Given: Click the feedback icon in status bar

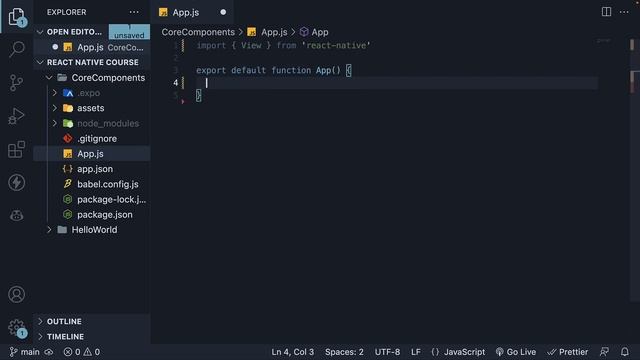Looking at the screenshot, I should (x=604, y=352).
